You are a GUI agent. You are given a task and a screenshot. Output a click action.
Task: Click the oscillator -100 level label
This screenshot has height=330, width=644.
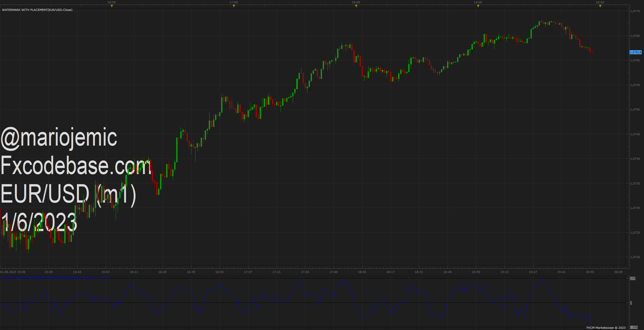(634, 327)
